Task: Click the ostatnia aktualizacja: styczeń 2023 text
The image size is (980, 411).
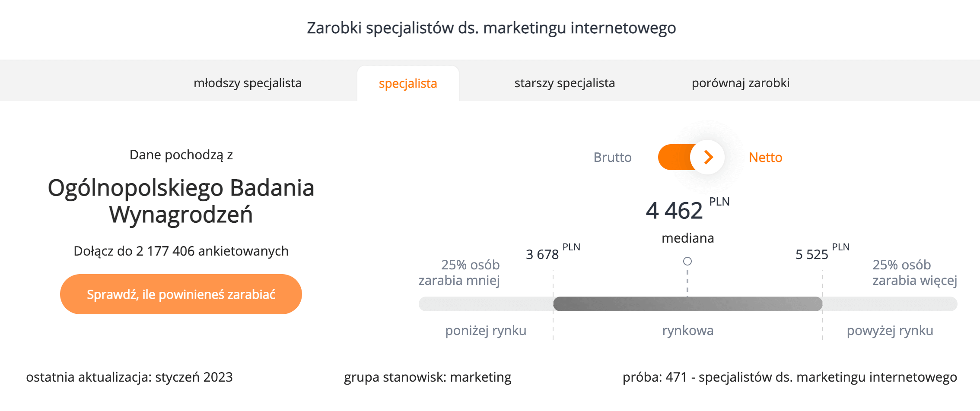Action: tap(129, 377)
